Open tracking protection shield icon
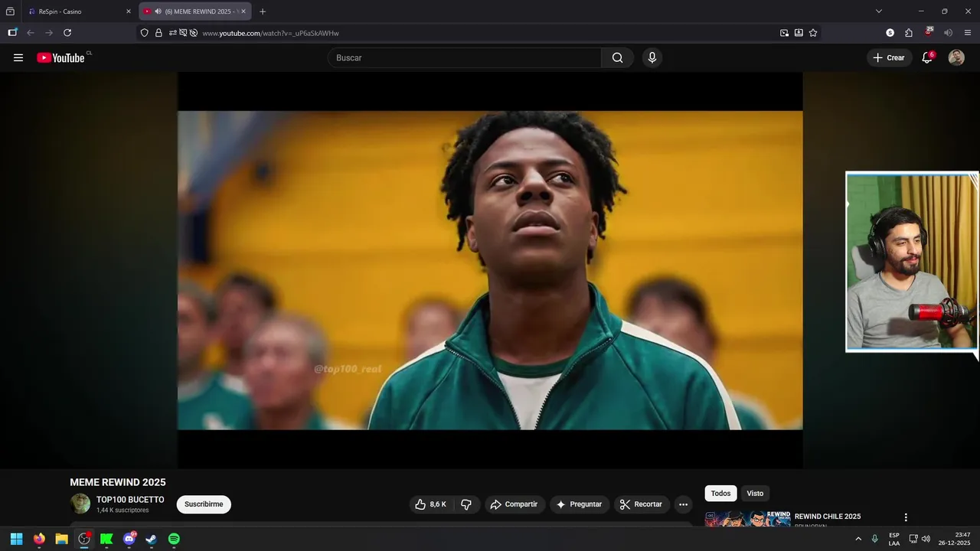This screenshot has height=551, width=980. pos(145,33)
